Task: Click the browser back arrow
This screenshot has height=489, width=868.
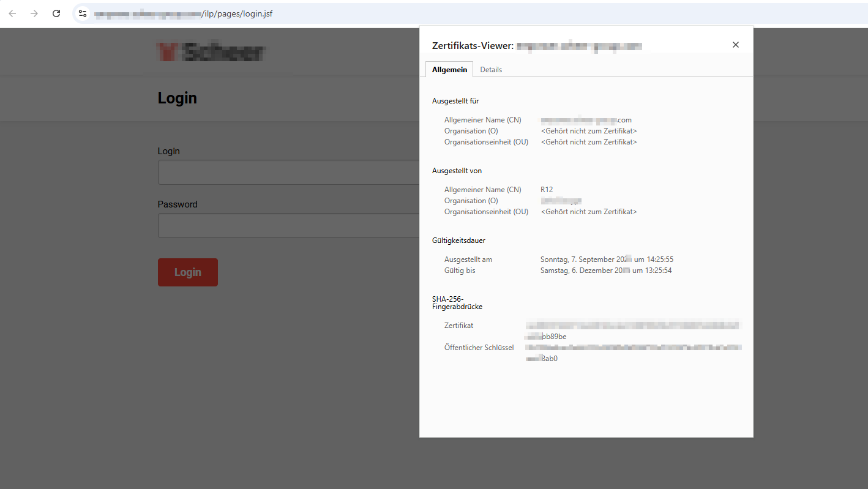Action: point(12,13)
